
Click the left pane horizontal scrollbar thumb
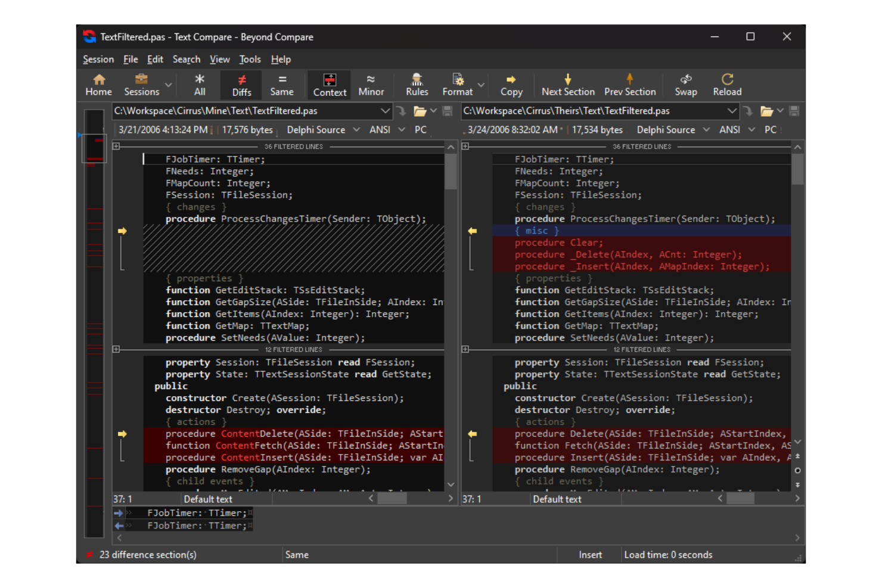click(392, 499)
